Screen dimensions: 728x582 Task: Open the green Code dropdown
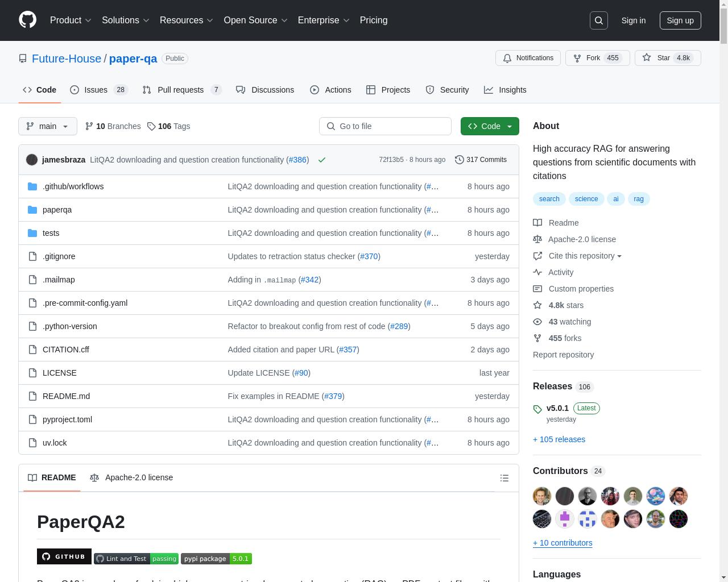pos(490,126)
